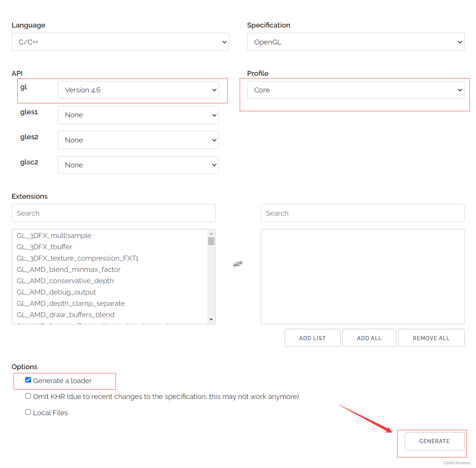Open the glsc2 dropdown set to None
The width and height of the screenshot is (476, 468).
(138, 165)
